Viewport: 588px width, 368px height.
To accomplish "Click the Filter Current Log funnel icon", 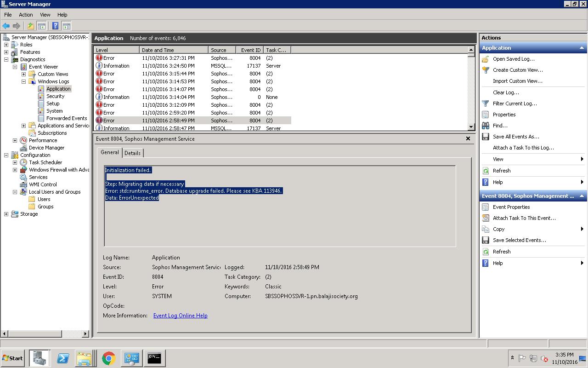I will pyautogui.click(x=485, y=103).
